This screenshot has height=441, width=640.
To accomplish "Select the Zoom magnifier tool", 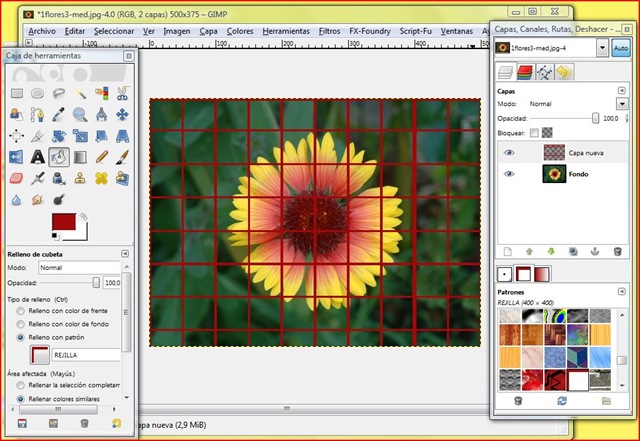I will [x=80, y=114].
